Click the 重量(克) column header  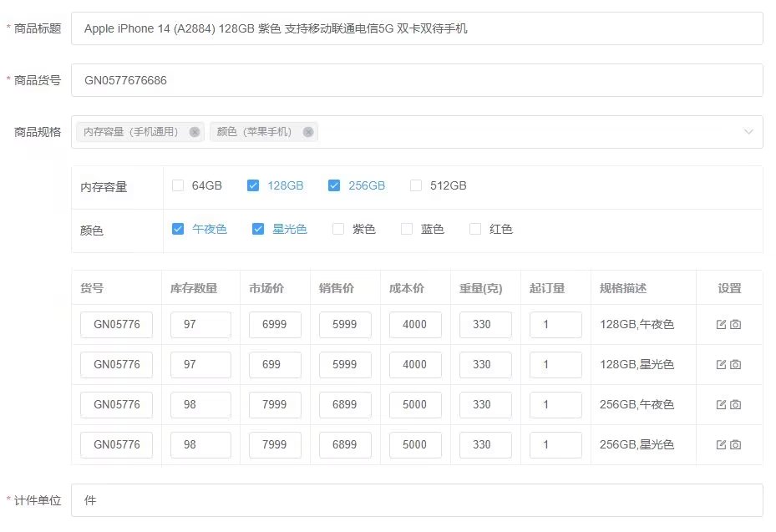click(x=480, y=288)
